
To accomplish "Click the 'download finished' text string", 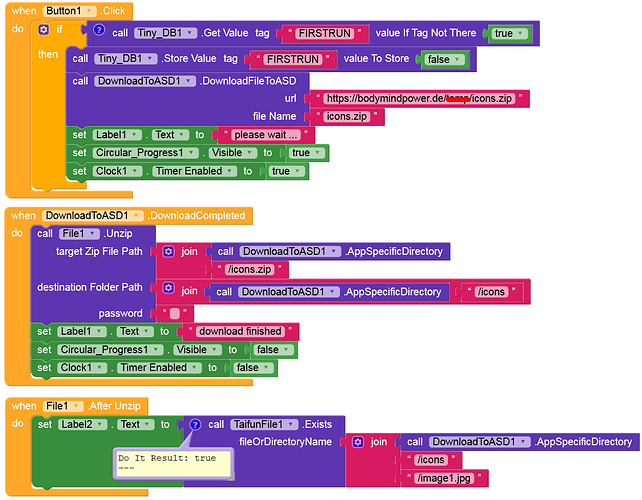I will 239,331.
